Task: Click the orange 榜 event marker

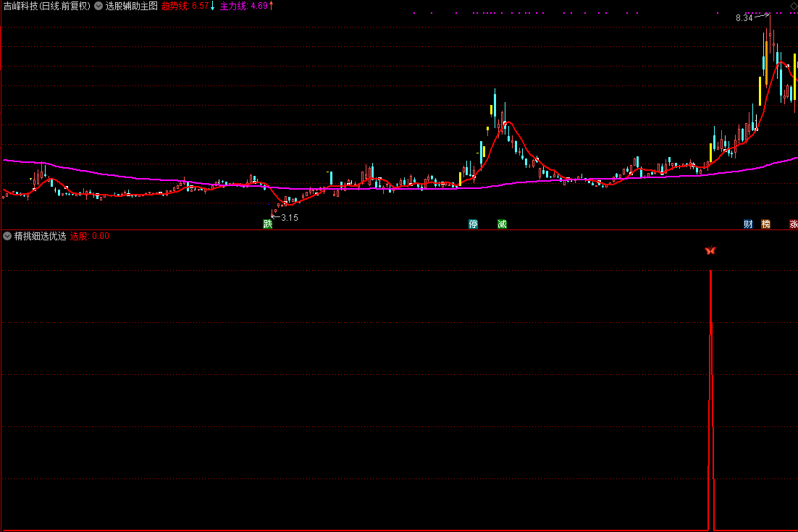Action: click(765, 224)
